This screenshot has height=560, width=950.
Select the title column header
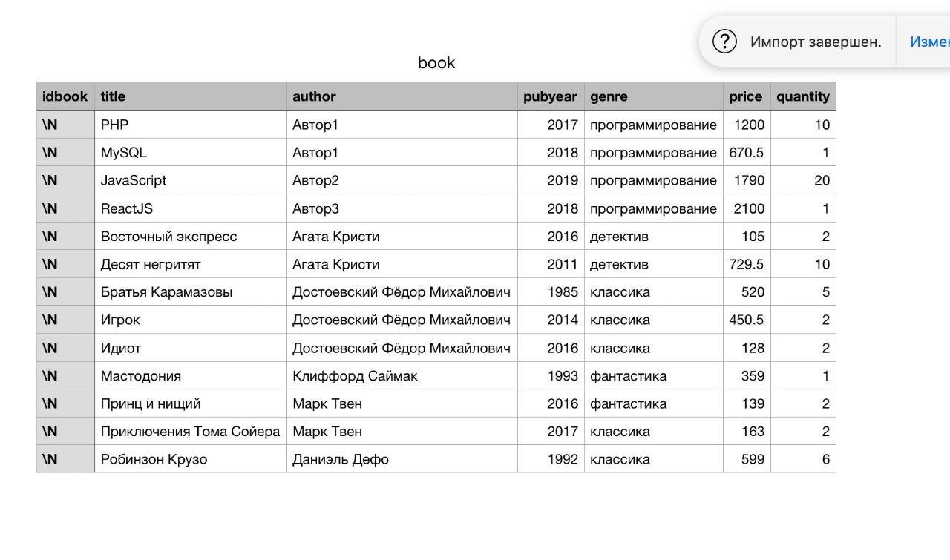[191, 96]
